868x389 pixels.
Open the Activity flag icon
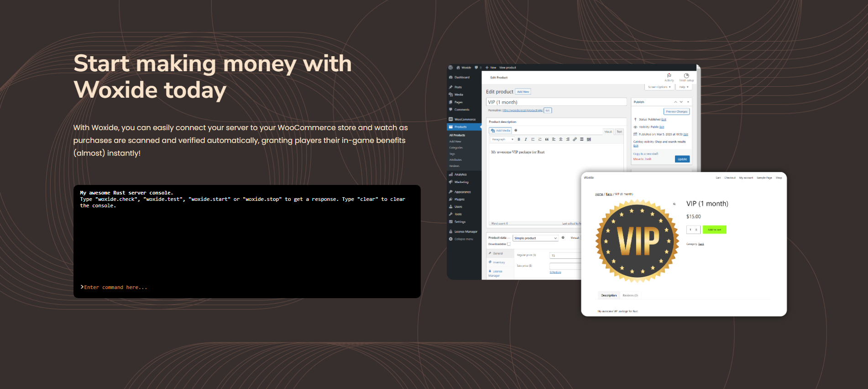point(669,76)
